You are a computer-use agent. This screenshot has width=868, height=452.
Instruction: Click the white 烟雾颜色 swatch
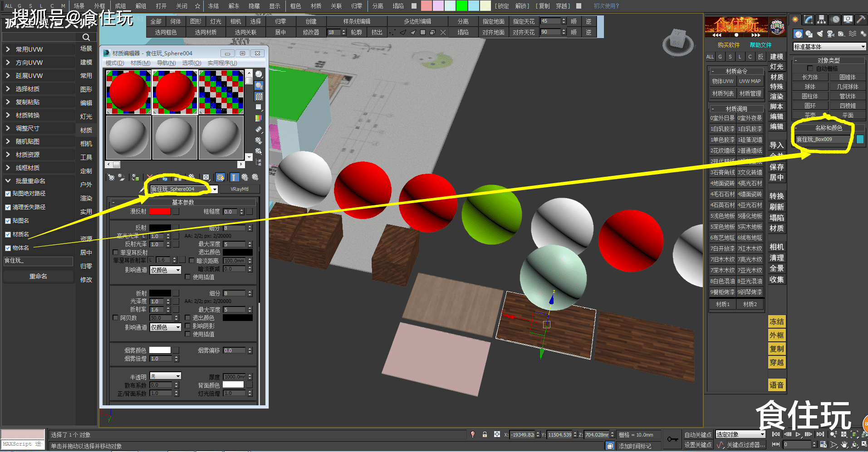click(x=160, y=350)
